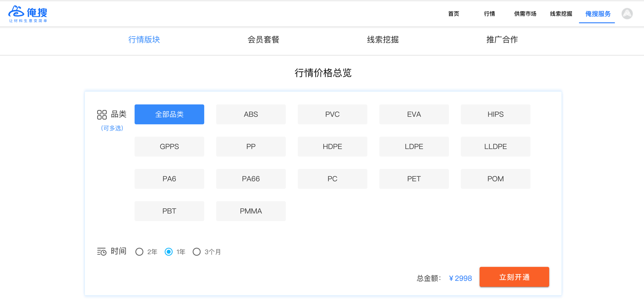The width and height of the screenshot is (644, 304).
Task: Click the 时间 clock list icon
Action: (x=102, y=252)
